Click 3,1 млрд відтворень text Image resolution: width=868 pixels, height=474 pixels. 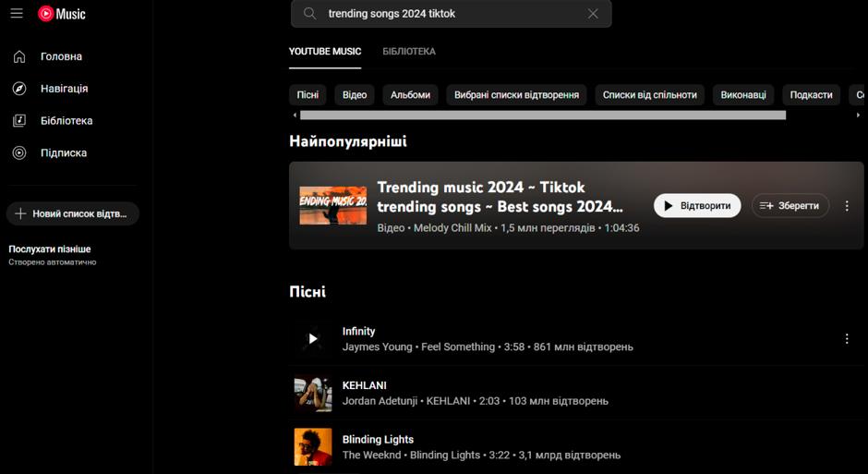tap(570, 456)
